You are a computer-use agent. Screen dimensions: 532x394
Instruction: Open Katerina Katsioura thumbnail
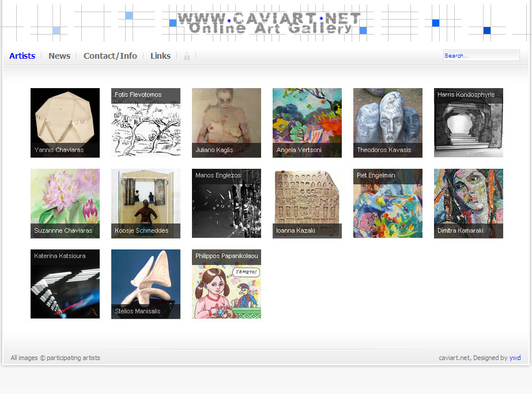(65, 284)
